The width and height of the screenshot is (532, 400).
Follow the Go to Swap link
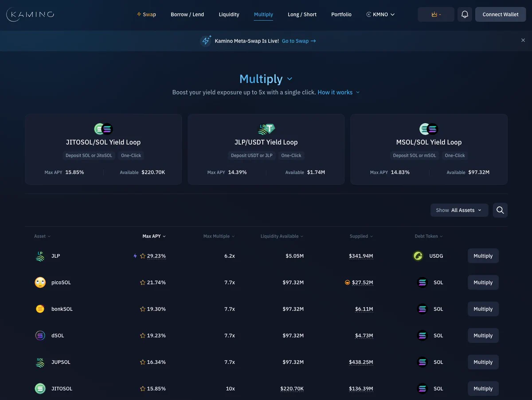[299, 41]
